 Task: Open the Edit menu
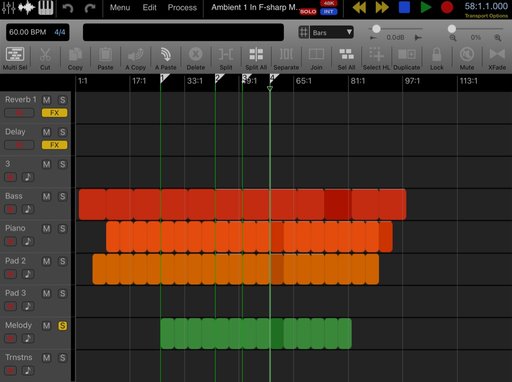149,7
